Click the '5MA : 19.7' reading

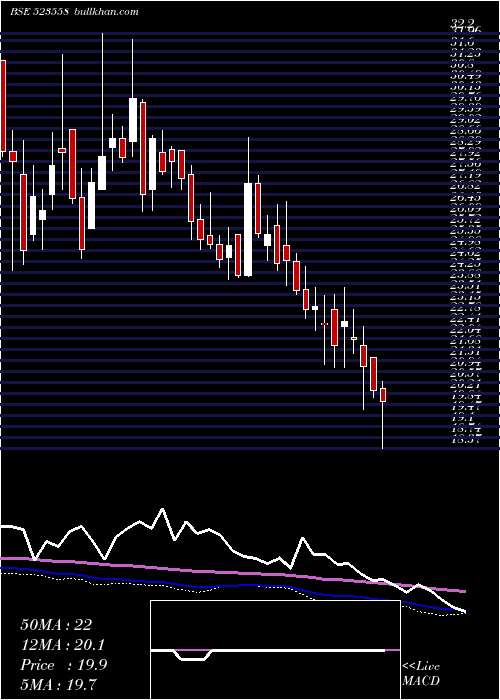58,684
